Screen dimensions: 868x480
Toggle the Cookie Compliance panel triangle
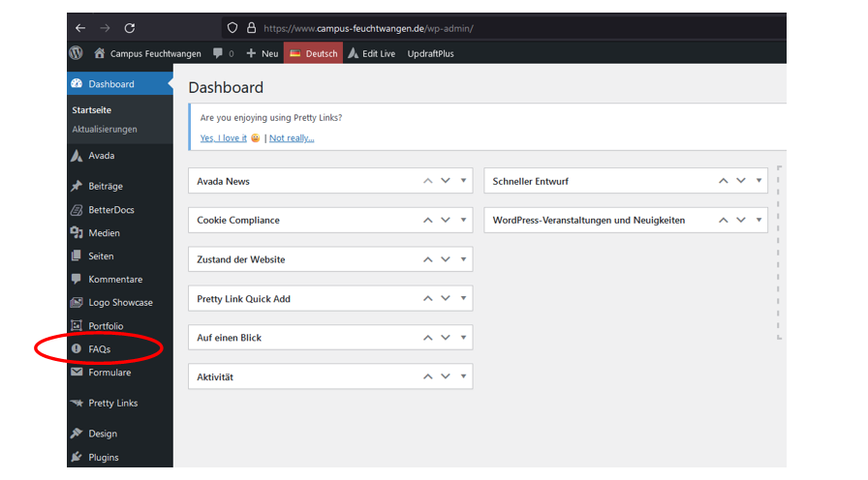point(463,220)
